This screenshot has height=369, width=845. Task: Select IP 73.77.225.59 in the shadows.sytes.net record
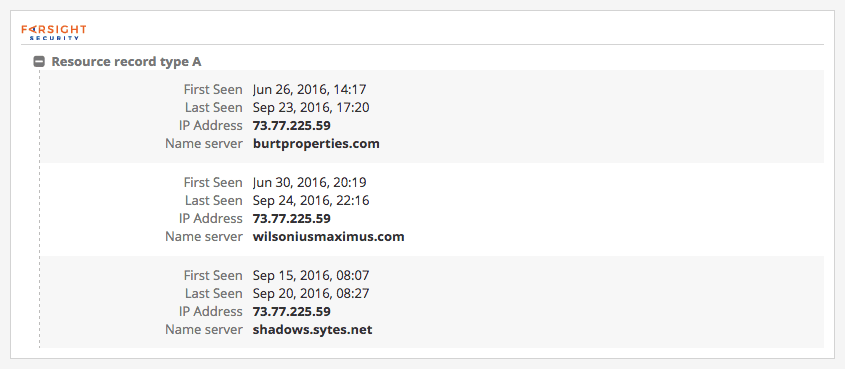click(292, 312)
